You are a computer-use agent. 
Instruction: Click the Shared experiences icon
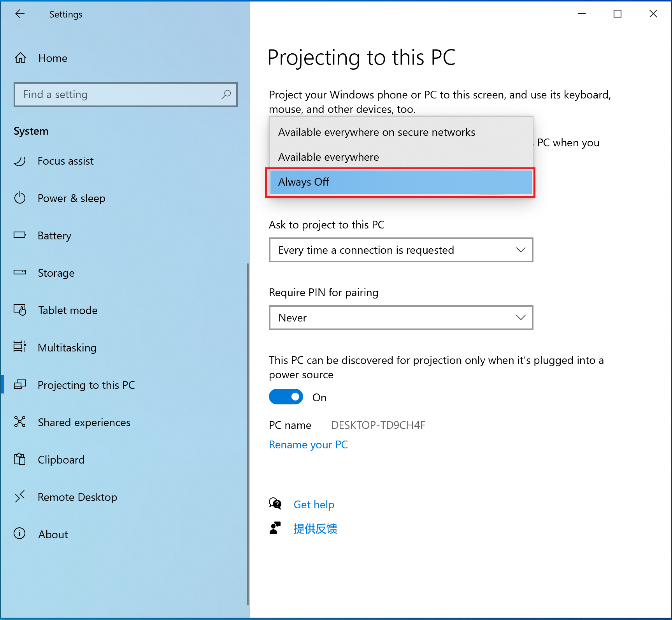pos(20,422)
